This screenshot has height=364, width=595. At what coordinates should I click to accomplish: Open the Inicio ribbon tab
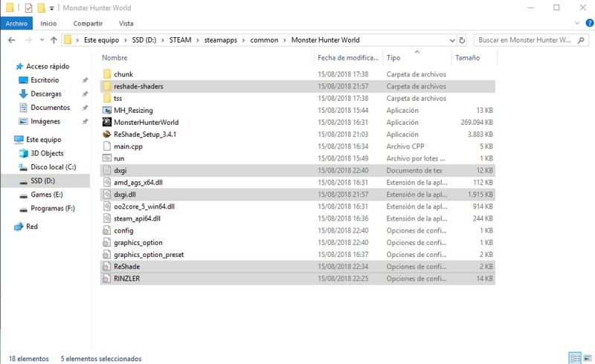point(48,24)
